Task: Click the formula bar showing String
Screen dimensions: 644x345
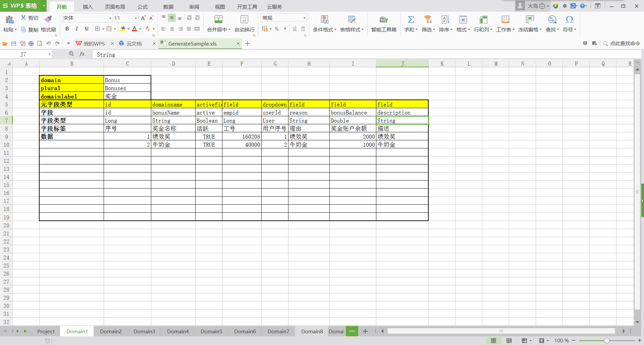Action: [x=367, y=54]
